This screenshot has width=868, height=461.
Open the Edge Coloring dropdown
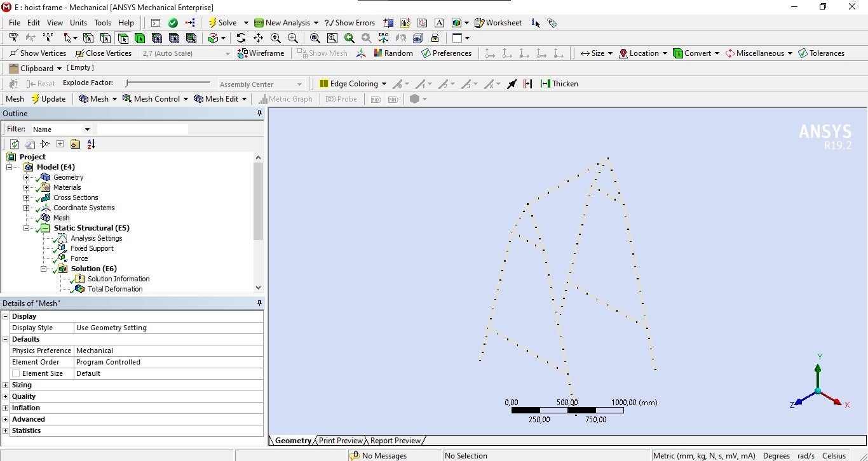click(x=353, y=84)
